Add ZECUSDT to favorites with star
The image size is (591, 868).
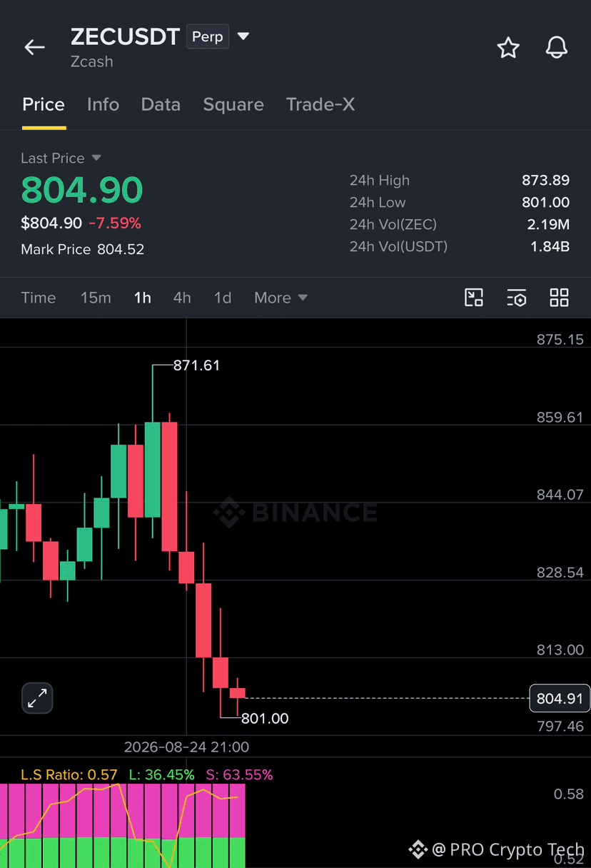point(508,48)
